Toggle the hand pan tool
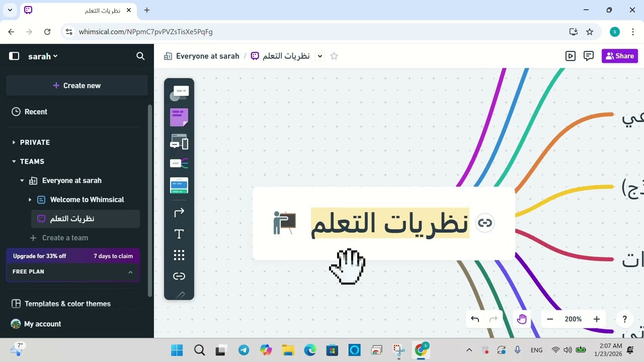The image size is (644, 362). [522, 319]
